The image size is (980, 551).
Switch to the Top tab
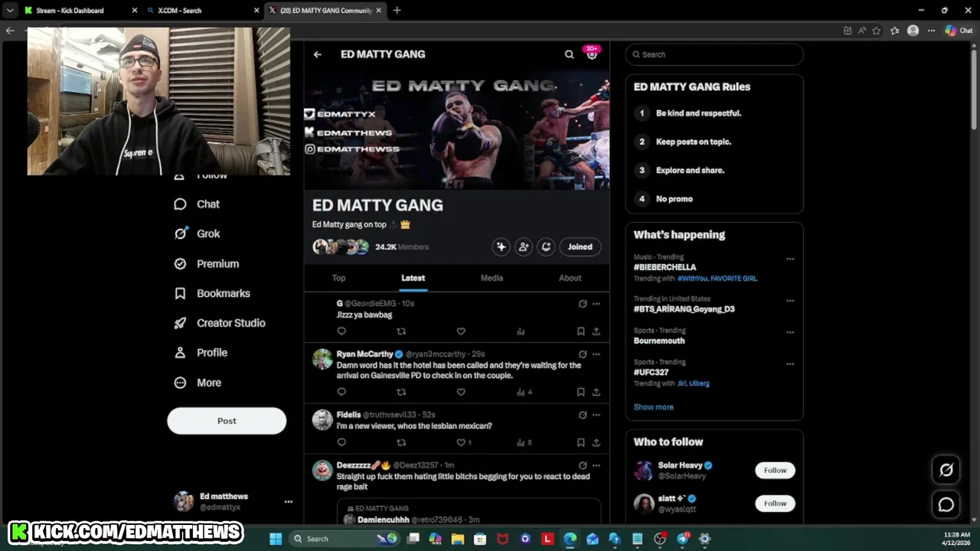point(338,278)
